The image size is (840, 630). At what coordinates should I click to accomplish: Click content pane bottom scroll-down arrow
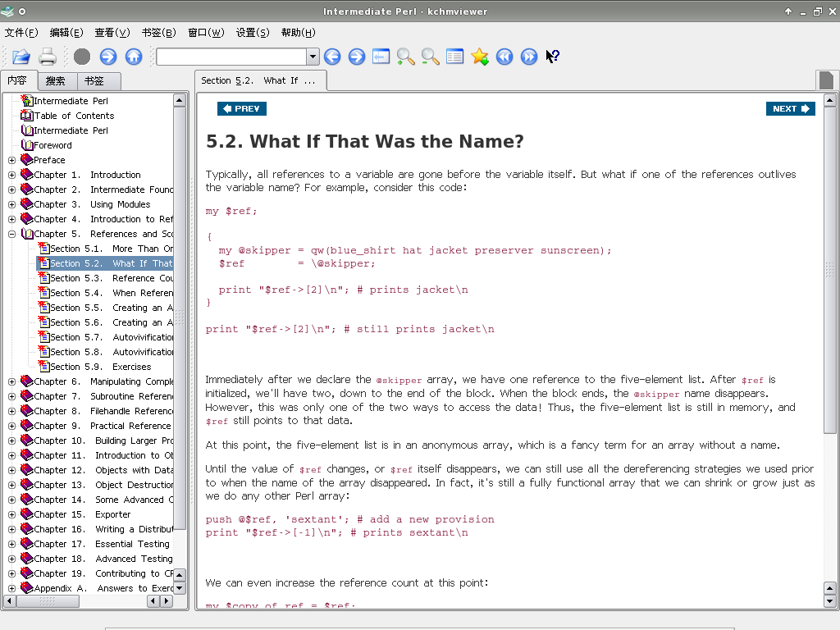(830, 601)
